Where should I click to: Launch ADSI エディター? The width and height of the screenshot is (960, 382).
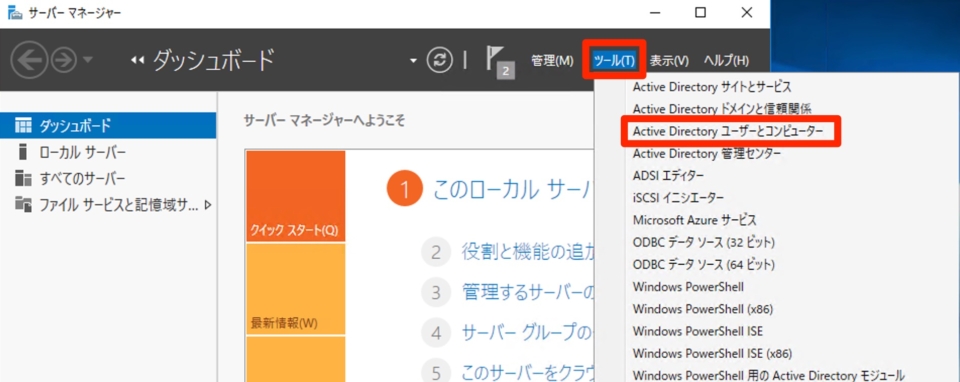pos(669,176)
